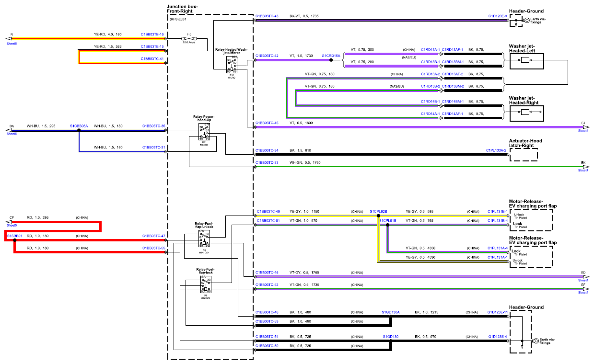Open the Sheet5 link under BA

(12, 134)
